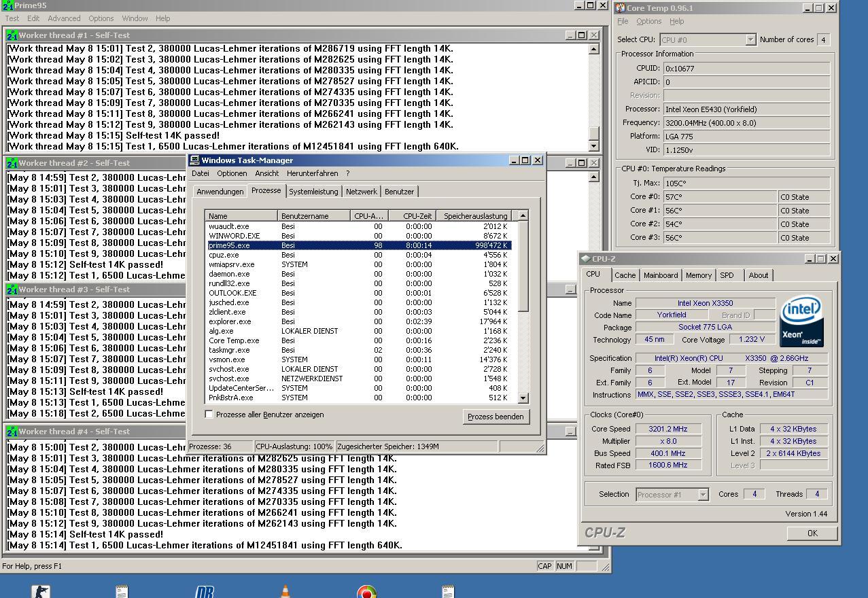Click the 'Prozess beenden' button
868x598 pixels.
(x=496, y=417)
